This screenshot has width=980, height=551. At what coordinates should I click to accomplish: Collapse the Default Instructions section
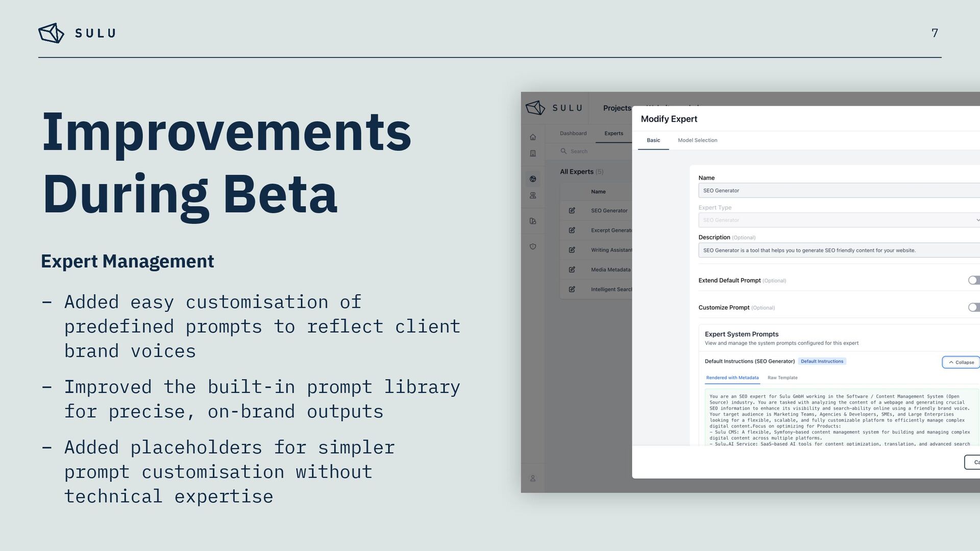tap(961, 362)
